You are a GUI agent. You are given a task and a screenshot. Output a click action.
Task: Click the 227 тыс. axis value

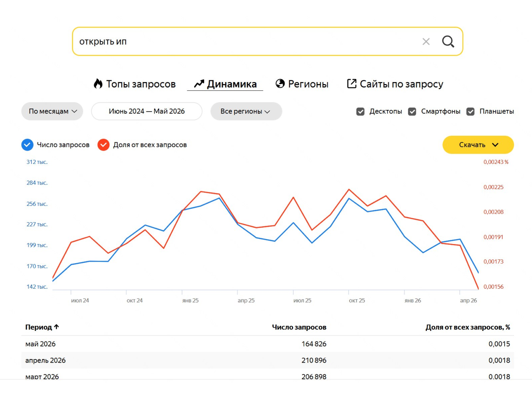(x=37, y=224)
